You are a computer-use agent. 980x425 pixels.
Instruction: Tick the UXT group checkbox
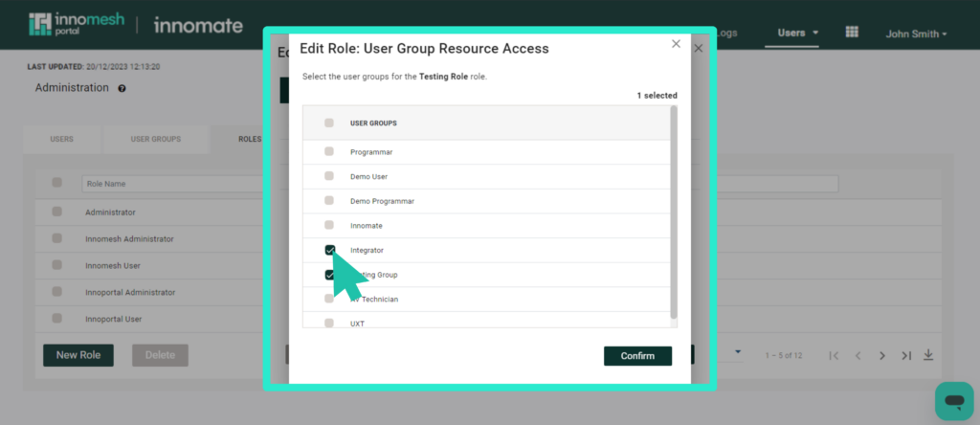(x=329, y=324)
